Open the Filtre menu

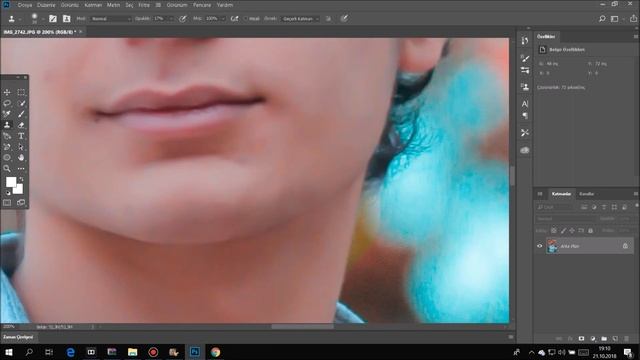pyautogui.click(x=144, y=5)
